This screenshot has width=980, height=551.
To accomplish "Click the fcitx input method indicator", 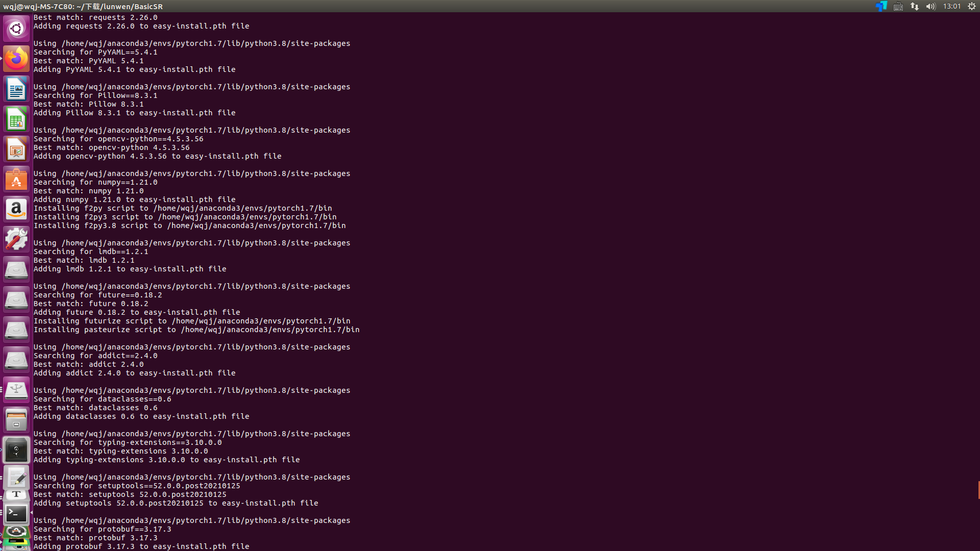I will click(x=880, y=7).
